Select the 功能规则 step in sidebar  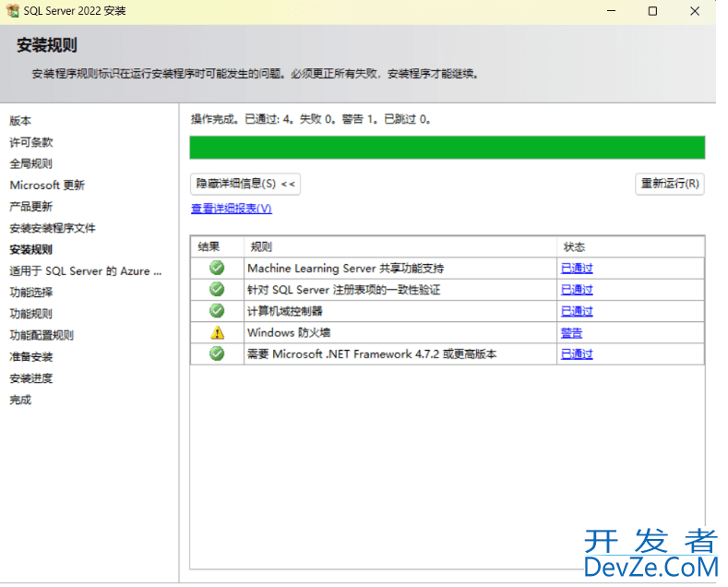click(31, 314)
